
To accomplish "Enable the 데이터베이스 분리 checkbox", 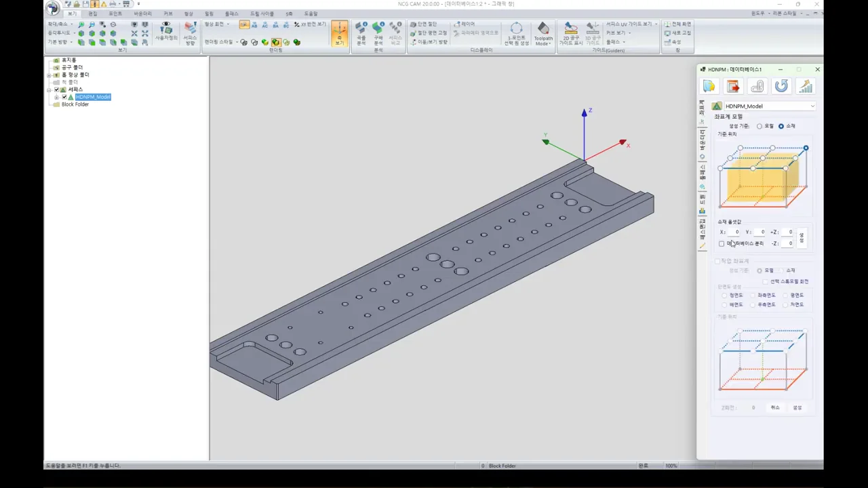I will (722, 243).
